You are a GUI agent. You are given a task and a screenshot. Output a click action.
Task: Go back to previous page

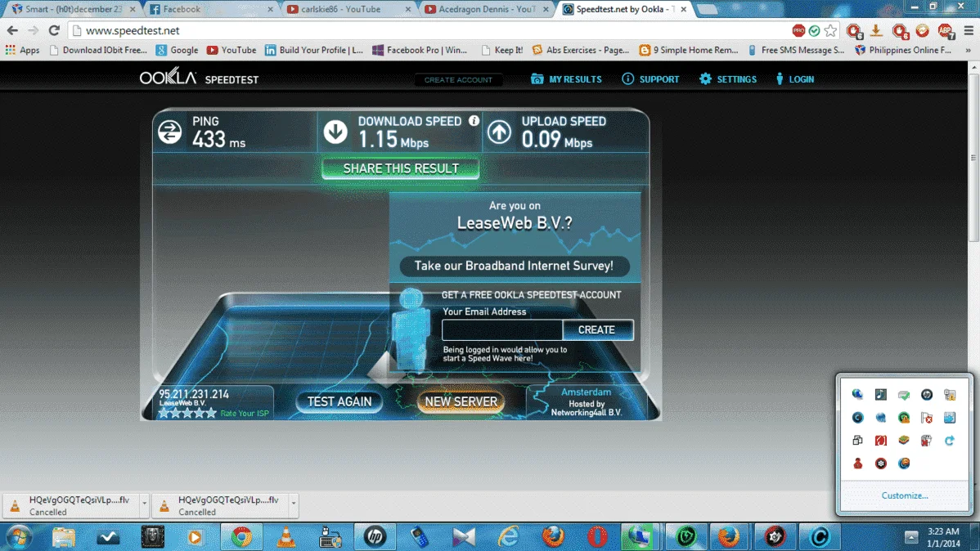[x=12, y=30]
